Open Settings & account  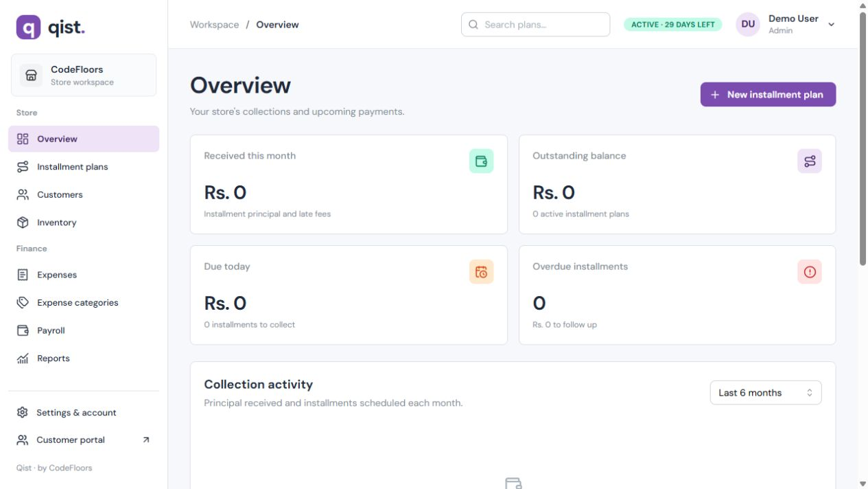tap(84, 412)
